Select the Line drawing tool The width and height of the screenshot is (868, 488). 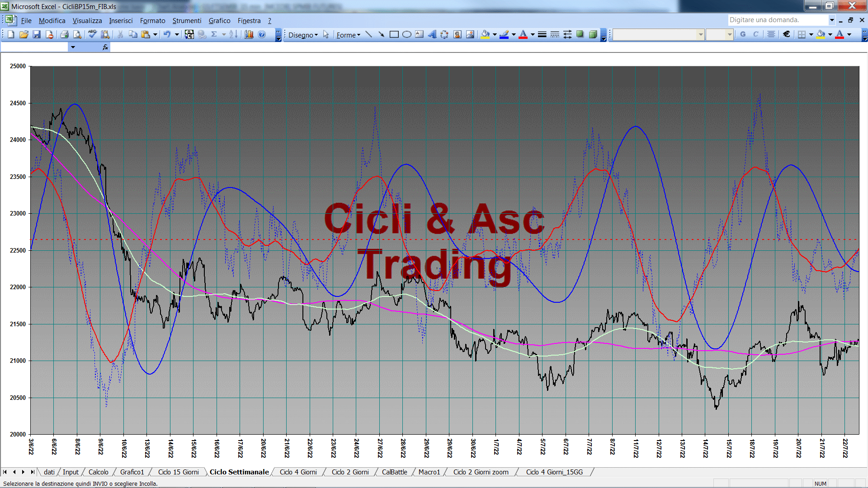coord(368,34)
